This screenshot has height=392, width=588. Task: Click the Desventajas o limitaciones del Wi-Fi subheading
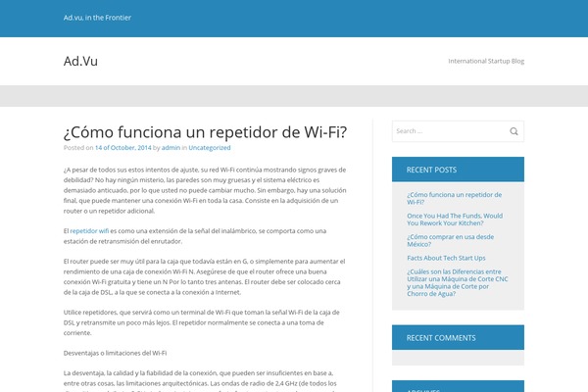point(115,354)
